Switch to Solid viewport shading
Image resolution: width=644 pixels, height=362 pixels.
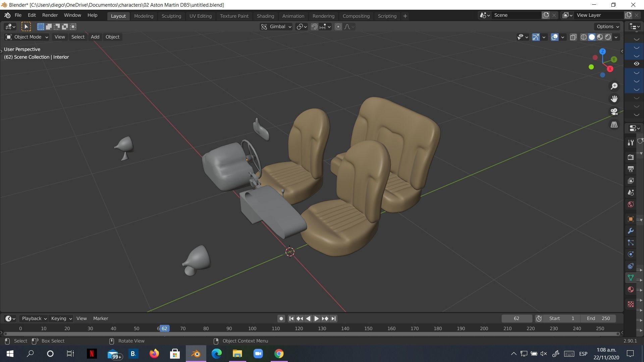coord(592,37)
